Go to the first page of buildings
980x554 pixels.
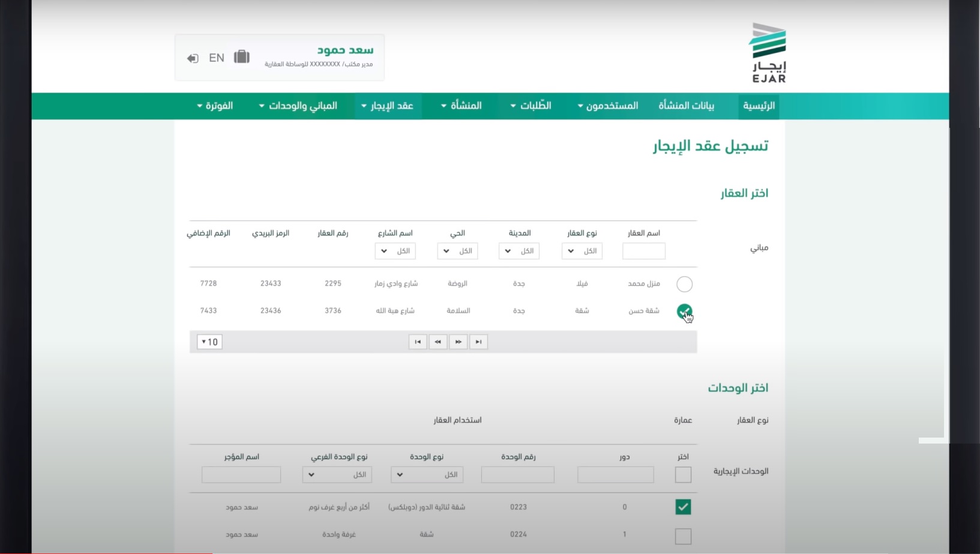pos(418,342)
